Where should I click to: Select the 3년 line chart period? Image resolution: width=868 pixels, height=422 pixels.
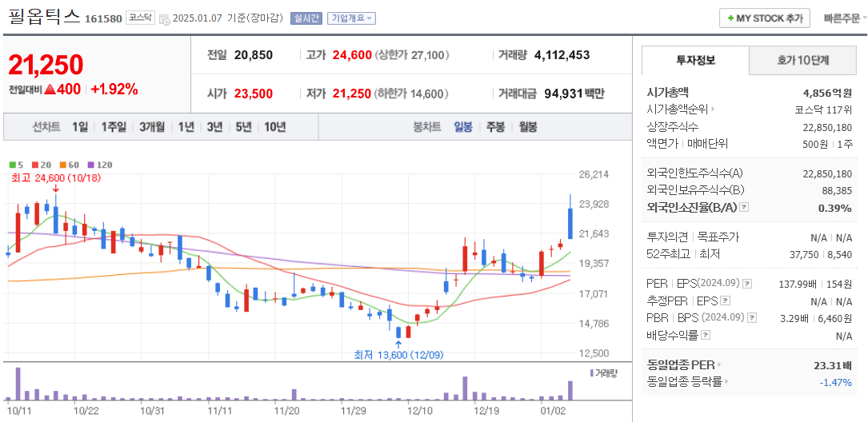[214, 127]
